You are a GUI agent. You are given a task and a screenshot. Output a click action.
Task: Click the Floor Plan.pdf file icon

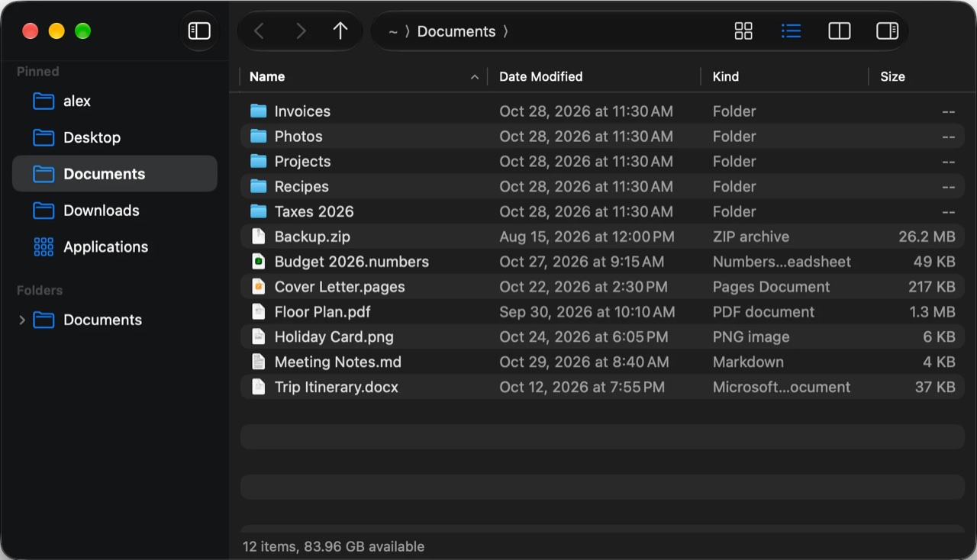tap(259, 312)
